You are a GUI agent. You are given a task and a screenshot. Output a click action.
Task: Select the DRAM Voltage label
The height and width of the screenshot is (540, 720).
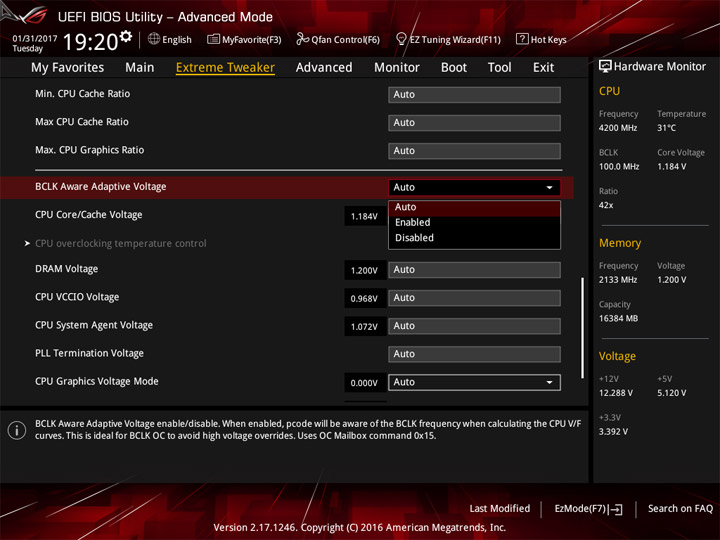(x=67, y=269)
